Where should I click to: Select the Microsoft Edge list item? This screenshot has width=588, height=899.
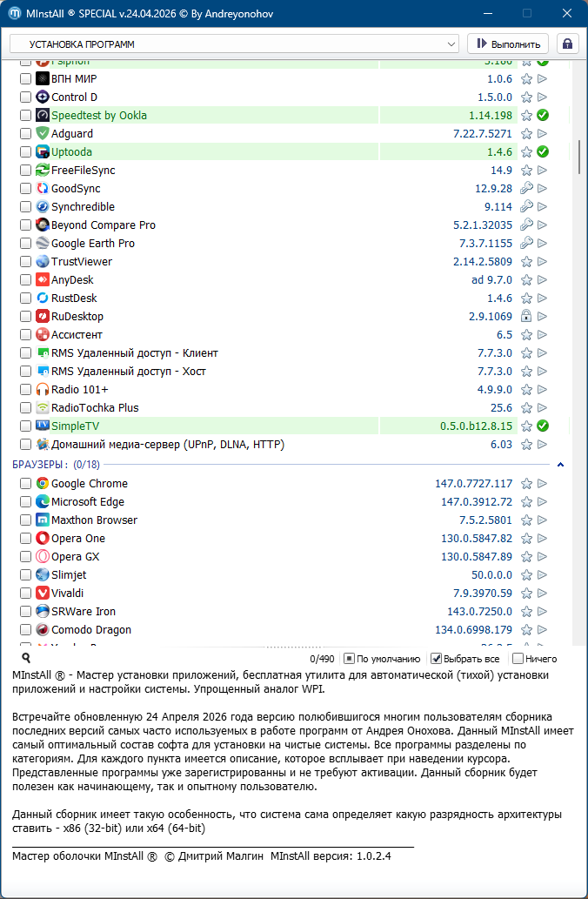pyautogui.click(x=88, y=502)
